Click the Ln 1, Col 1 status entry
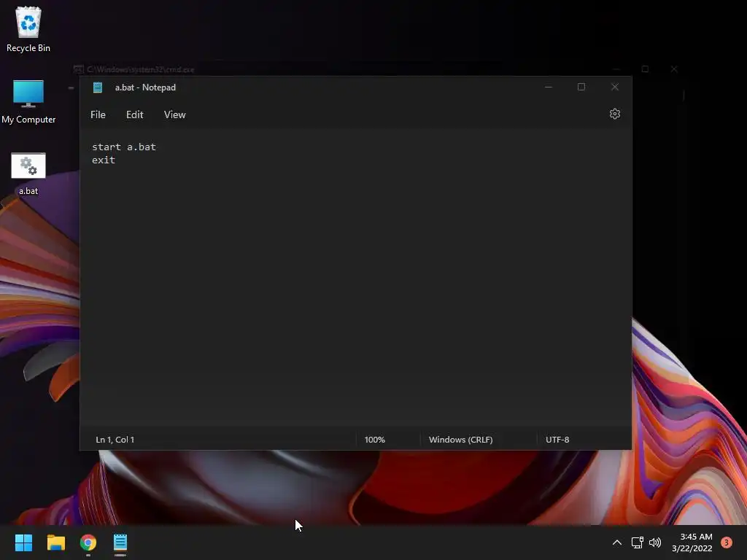Image resolution: width=747 pixels, height=560 pixels. tap(115, 440)
